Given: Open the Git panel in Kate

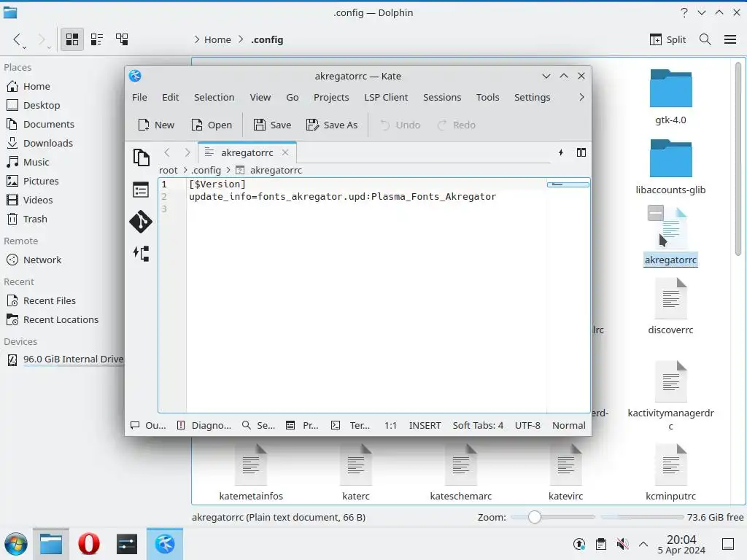Looking at the screenshot, I should tap(141, 222).
